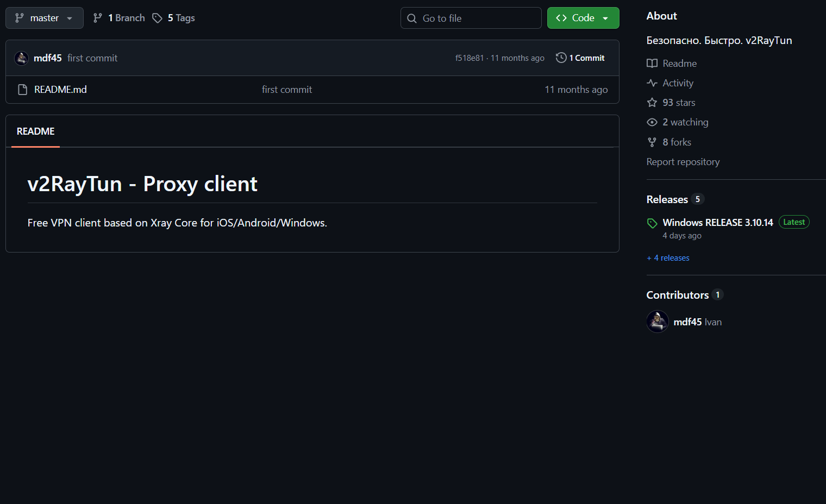Open the first commit message in commit bar
Screen dimensions: 826x504
point(92,58)
